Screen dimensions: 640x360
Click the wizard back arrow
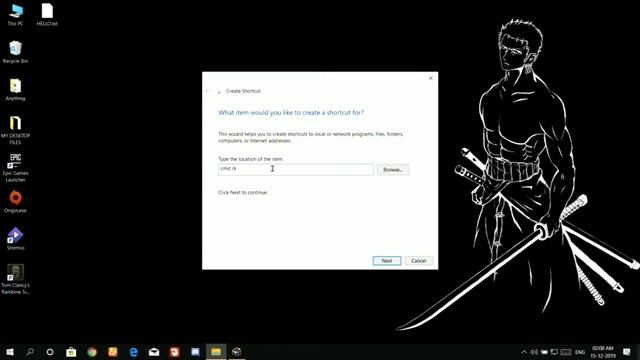click(x=209, y=91)
